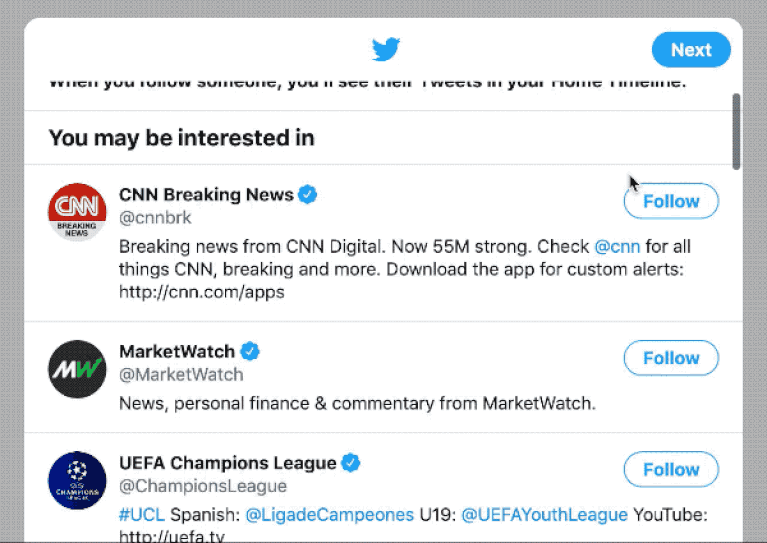This screenshot has height=543, width=767.
Task: Open MarketWatch profile picture
Action: (77, 369)
